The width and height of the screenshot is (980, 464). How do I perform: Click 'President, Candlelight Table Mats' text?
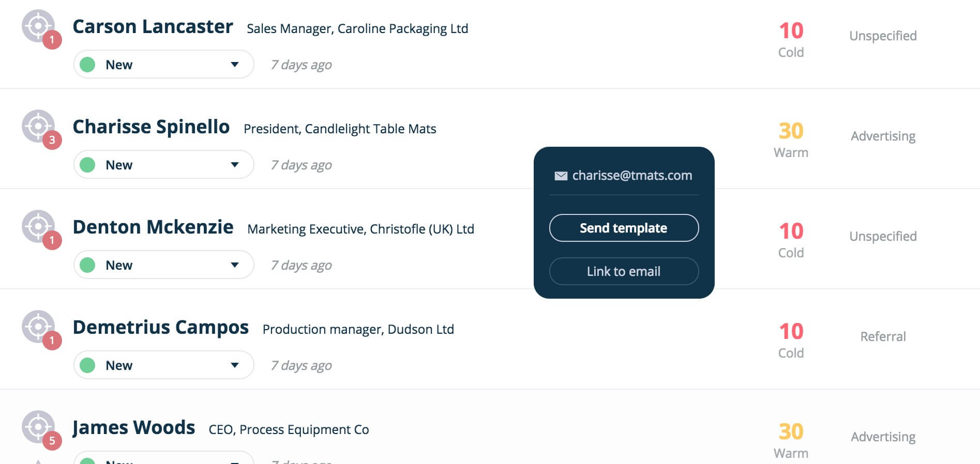pyautogui.click(x=340, y=129)
